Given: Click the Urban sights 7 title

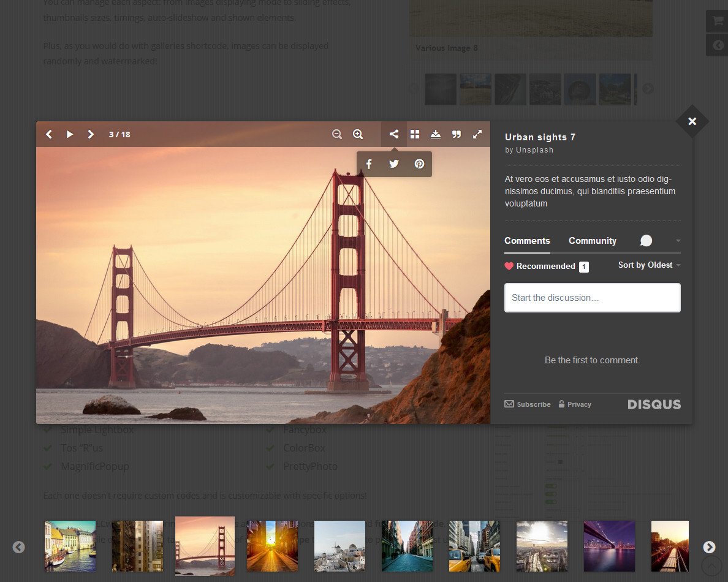Looking at the screenshot, I should (x=540, y=137).
